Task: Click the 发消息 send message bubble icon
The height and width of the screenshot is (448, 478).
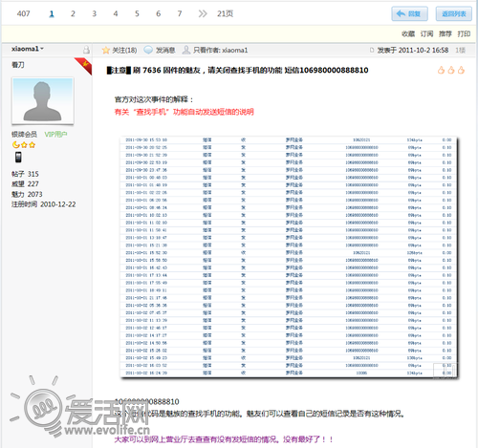Action: (x=148, y=50)
